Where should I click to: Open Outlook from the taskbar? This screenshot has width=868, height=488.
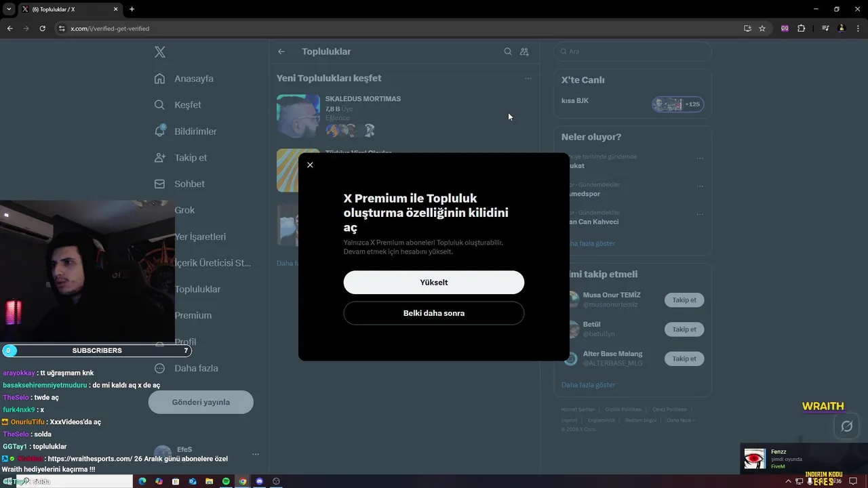coord(193,481)
